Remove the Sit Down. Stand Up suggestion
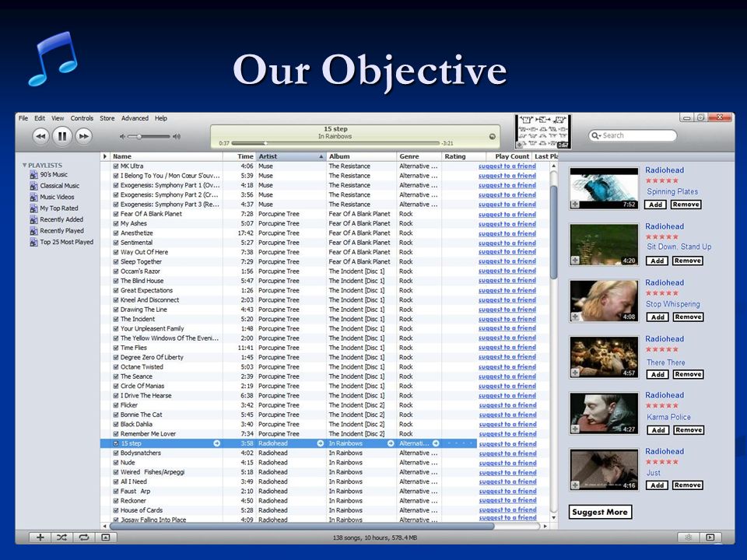Image resolution: width=747 pixels, height=560 pixels. pyautogui.click(x=687, y=261)
